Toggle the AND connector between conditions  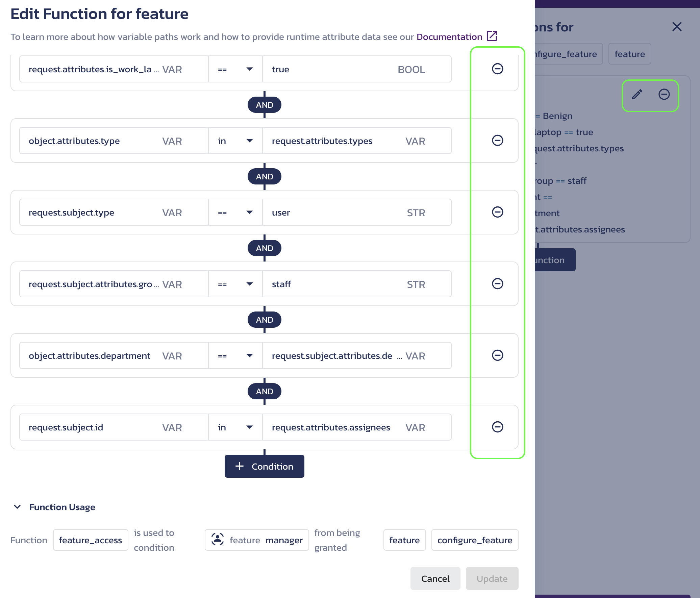264,104
